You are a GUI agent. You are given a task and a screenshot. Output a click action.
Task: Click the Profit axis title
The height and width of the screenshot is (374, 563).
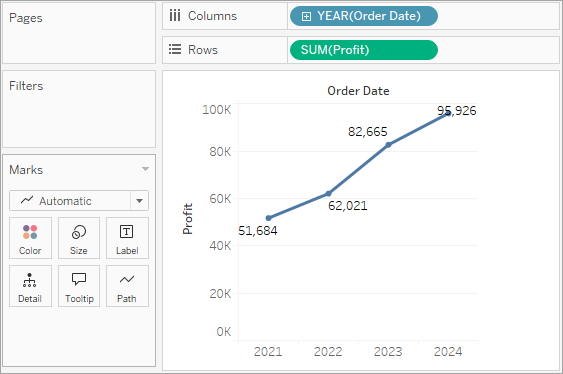point(188,219)
